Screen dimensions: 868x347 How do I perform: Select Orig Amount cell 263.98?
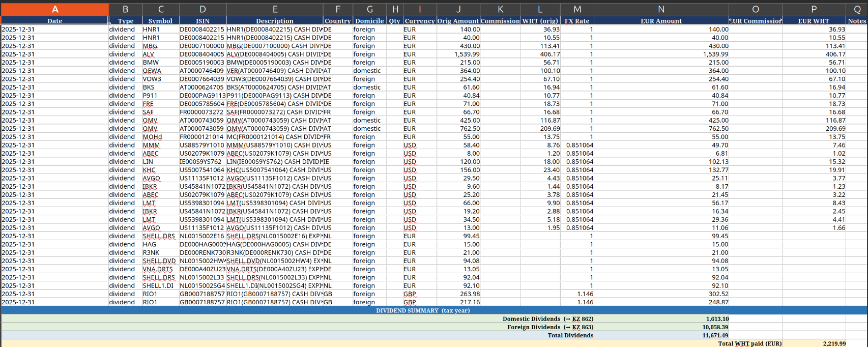(458, 294)
